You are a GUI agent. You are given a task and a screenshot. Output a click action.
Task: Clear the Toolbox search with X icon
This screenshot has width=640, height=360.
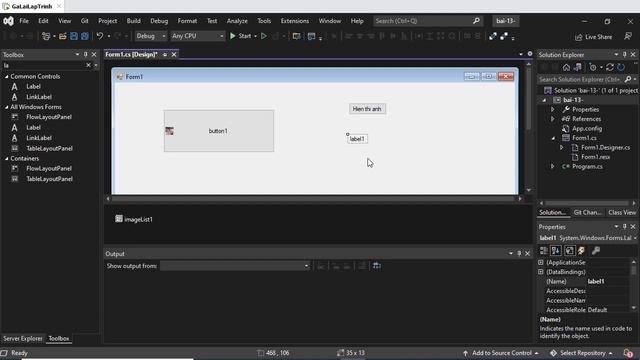tap(88, 65)
